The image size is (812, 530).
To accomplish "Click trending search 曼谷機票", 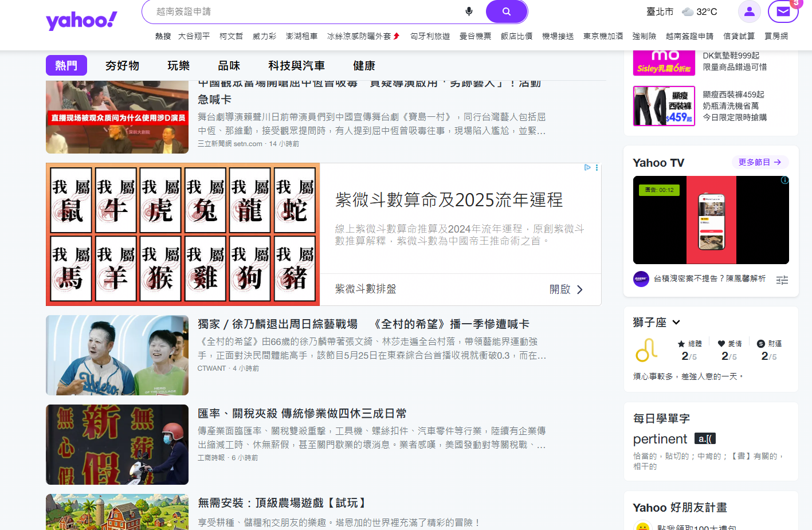I will click(476, 36).
